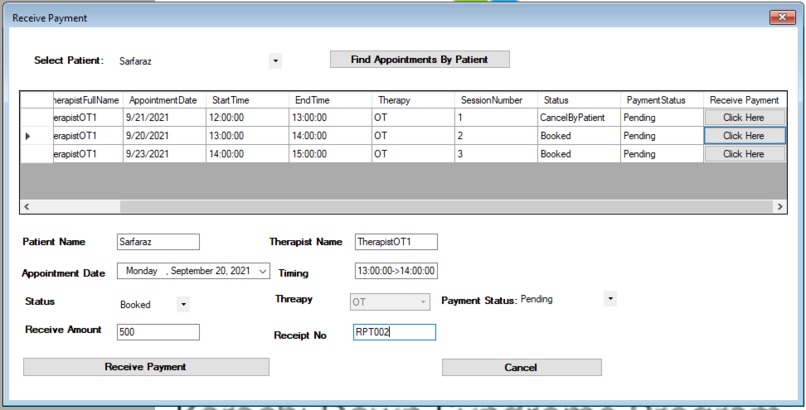Click the EndTime column header
This screenshot has width=806, height=410.
(330, 100)
